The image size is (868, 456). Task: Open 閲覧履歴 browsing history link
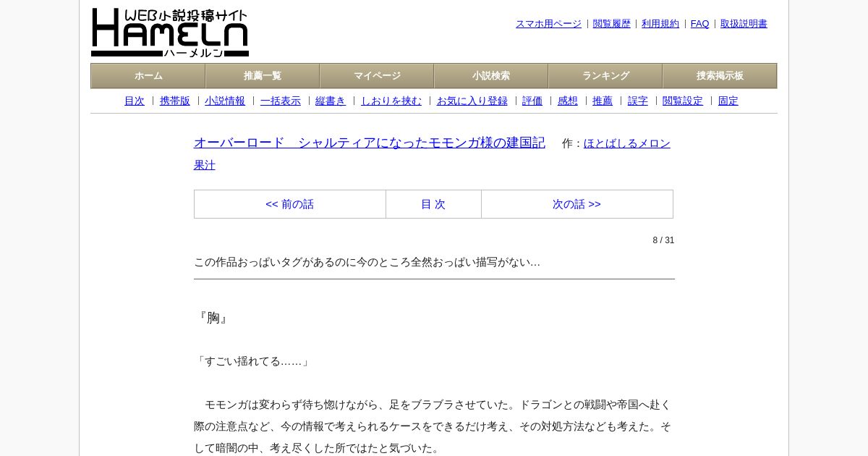pyautogui.click(x=612, y=24)
